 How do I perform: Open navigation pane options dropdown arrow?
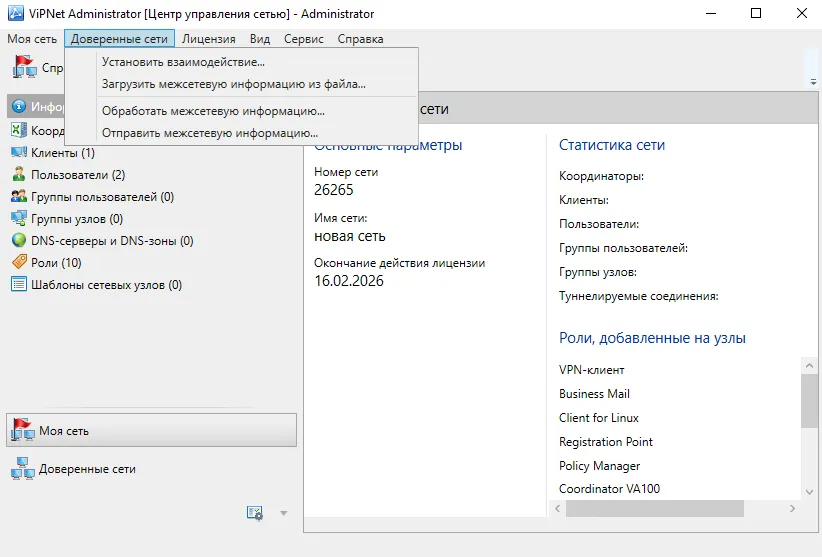[284, 514]
